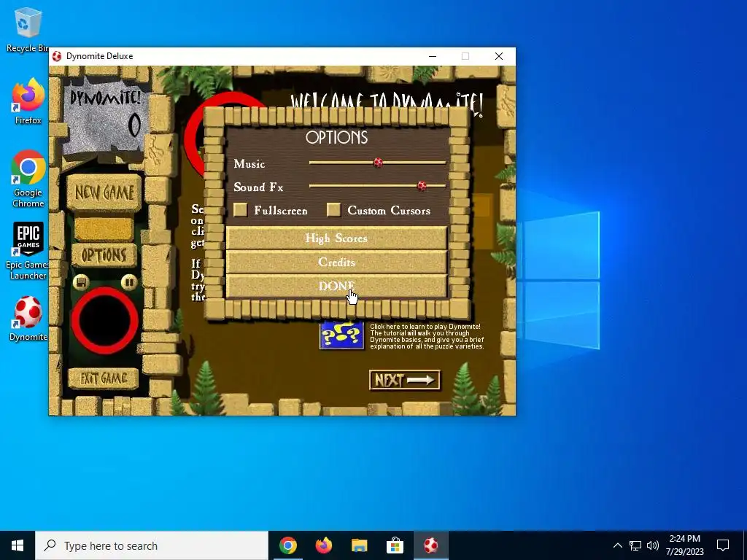Click the DONE button in Options
This screenshot has height=560, width=747.
pos(336,286)
